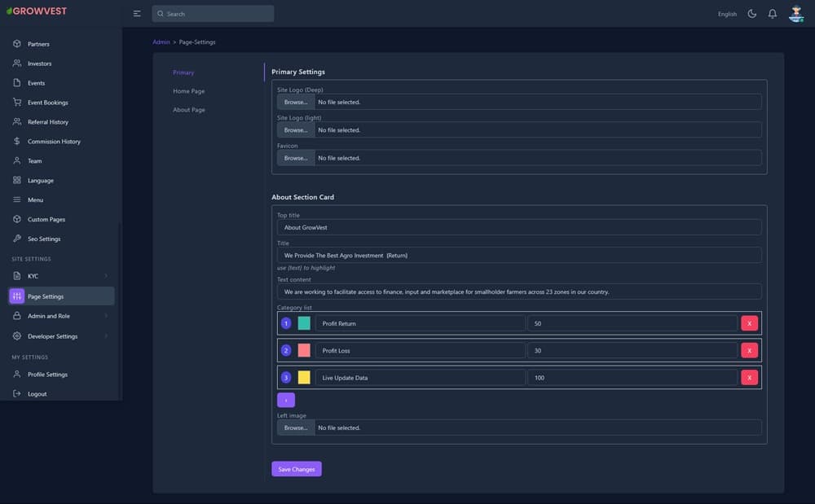Image resolution: width=815 pixels, height=504 pixels.
Task: Click the notification bell icon
Action: coord(772,14)
